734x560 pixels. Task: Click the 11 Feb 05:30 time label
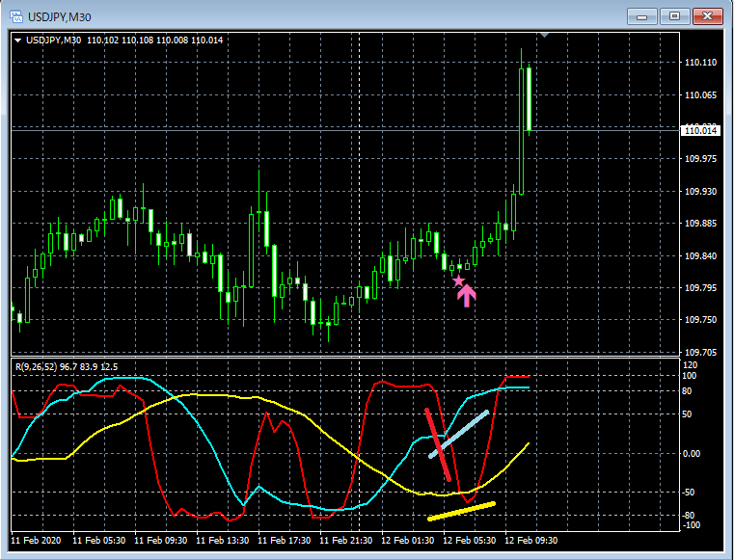point(99,541)
